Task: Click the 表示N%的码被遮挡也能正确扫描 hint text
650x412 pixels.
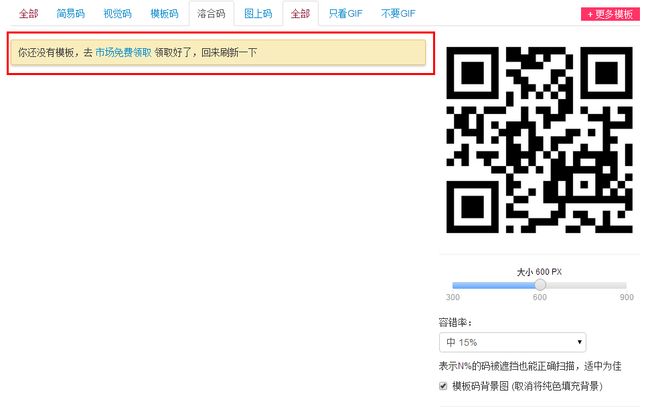Action: (530, 366)
